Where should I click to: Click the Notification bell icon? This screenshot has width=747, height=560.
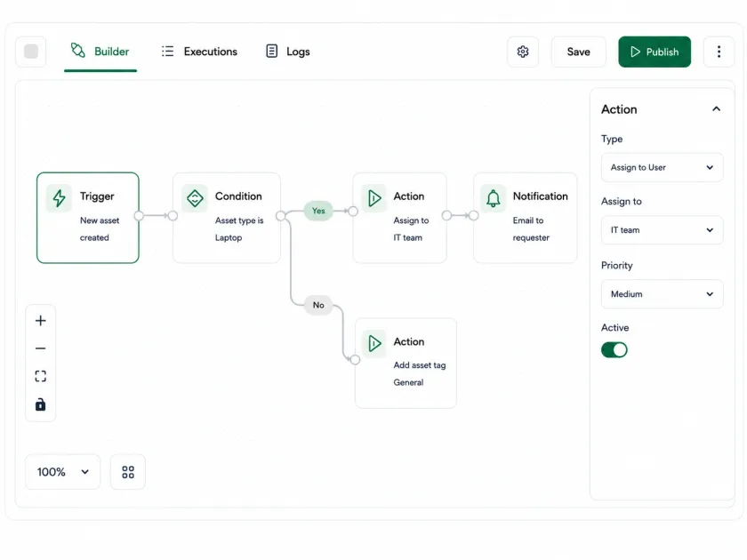pyautogui.click(x=493, y=198)
